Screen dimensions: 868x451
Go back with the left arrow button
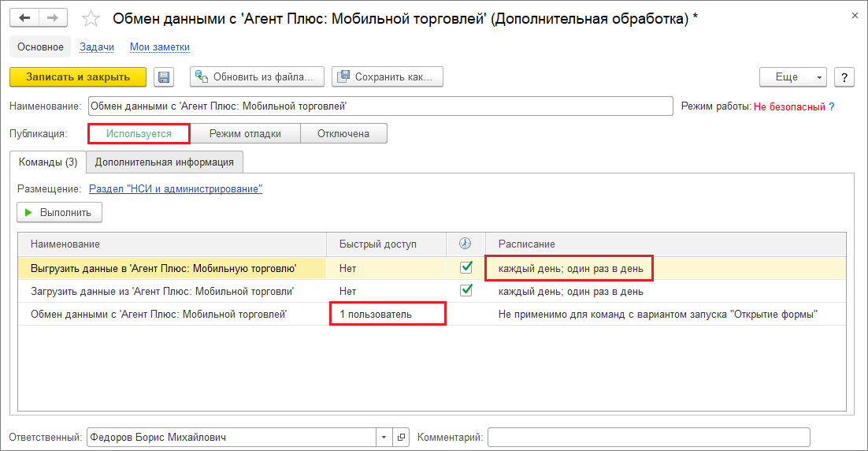tap(24, 17)
